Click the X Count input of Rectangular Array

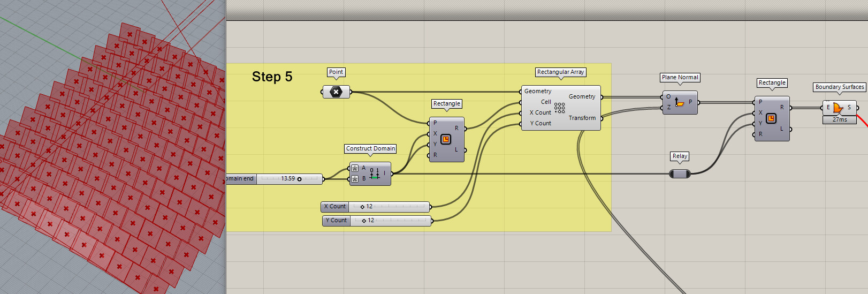(540, 112)
